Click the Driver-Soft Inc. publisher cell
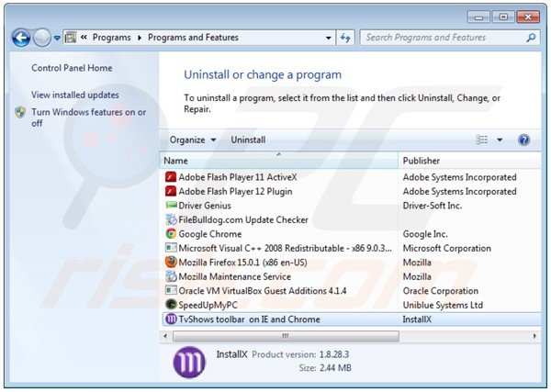Screen dimensions: 551x392 (x=432, y=206)
